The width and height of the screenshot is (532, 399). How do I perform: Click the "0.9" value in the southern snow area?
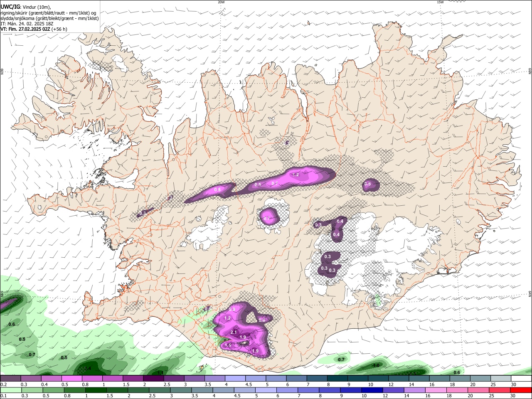(232, 309)
